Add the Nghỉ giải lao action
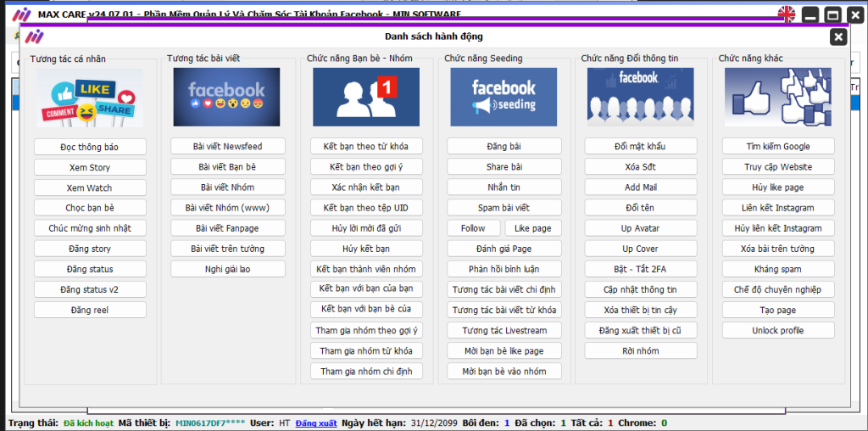This screenshot has height=431, width=868. pyautogui.click(x=227, y=269)
